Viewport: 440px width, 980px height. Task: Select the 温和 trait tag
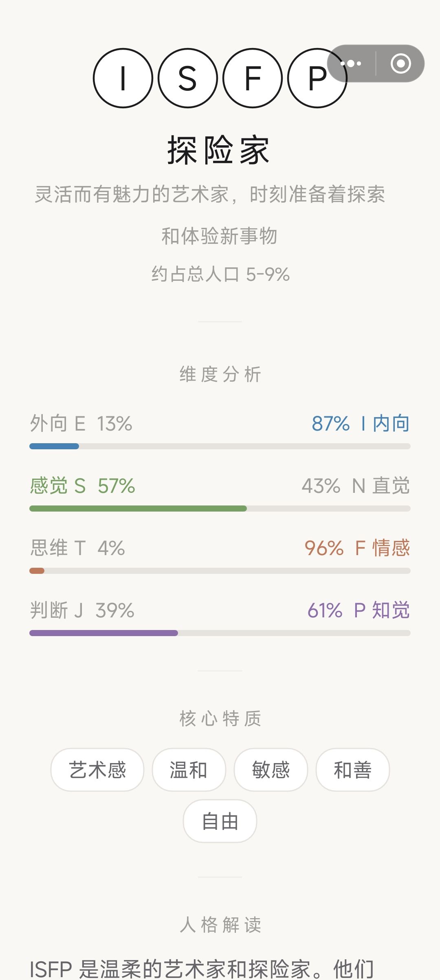click(x=189, y=770)
